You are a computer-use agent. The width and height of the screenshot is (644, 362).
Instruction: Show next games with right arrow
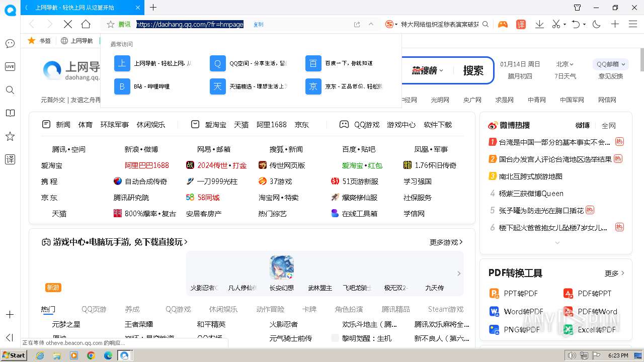(459, 274)
